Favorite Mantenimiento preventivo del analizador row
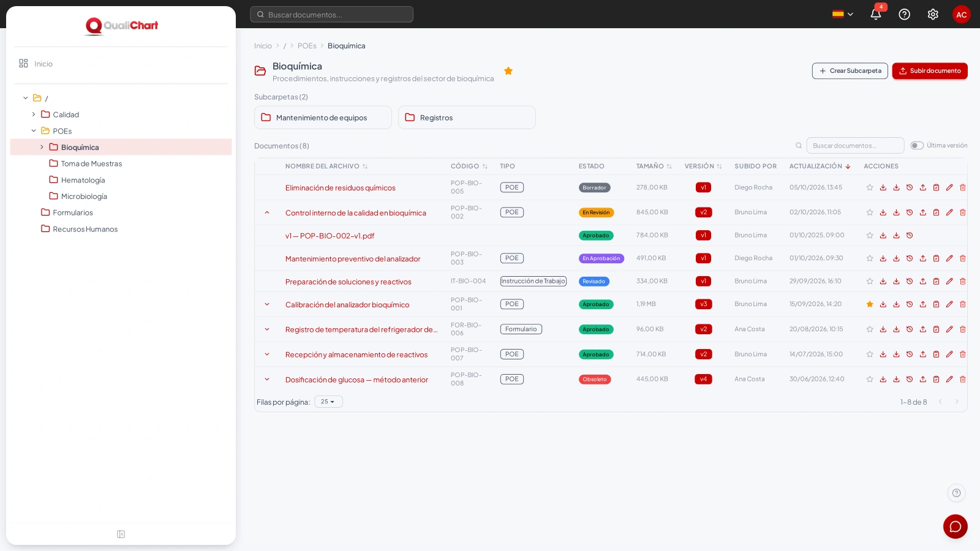Viewport: 980px width, 551px height. tap(870, 258)
